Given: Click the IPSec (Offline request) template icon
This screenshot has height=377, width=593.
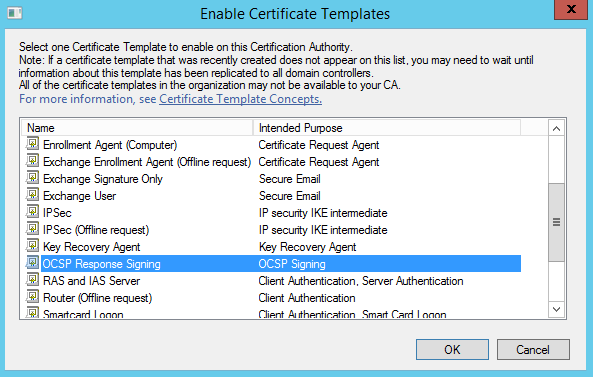Looking at the screenshot, I should [33, 229].
